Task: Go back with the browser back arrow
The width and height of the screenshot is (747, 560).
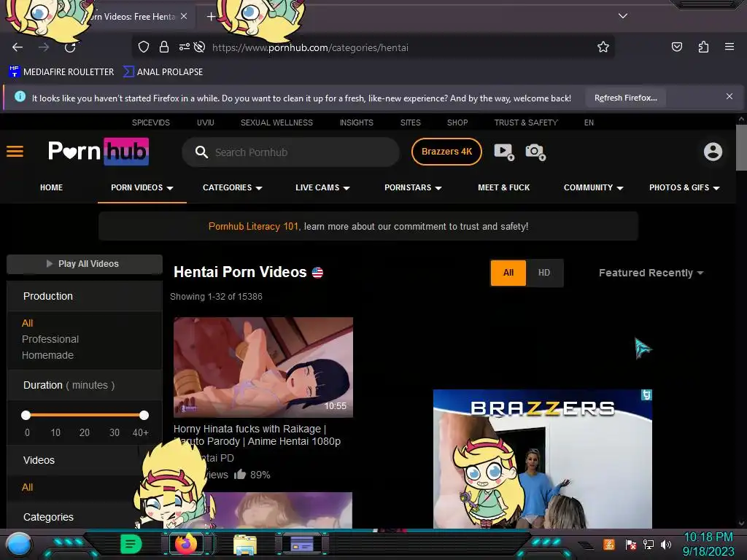Action: (18, 47)
